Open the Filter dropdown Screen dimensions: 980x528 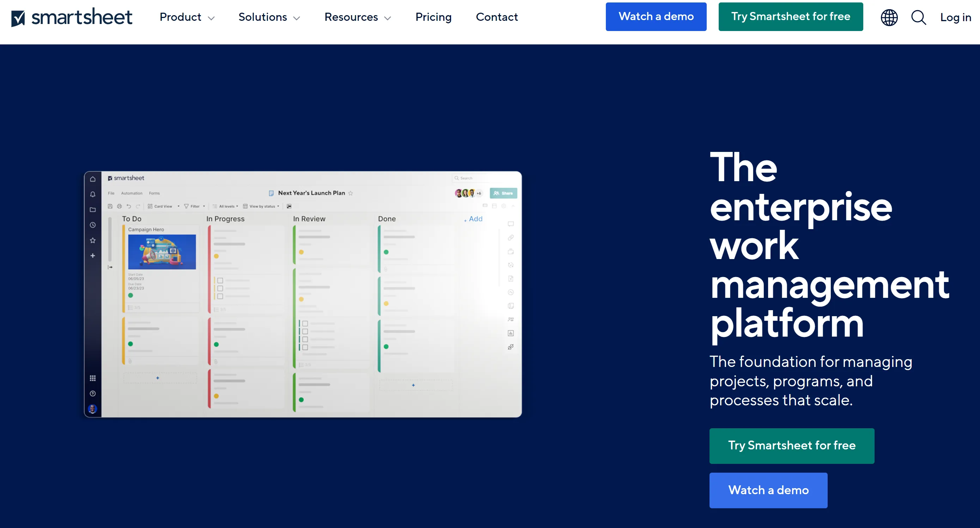tap(194, 206)
